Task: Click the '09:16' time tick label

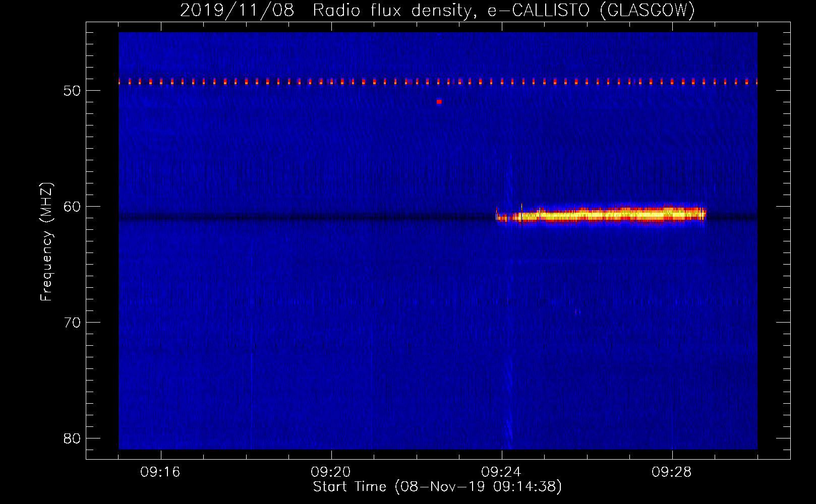Action: [x=160, y=472]
